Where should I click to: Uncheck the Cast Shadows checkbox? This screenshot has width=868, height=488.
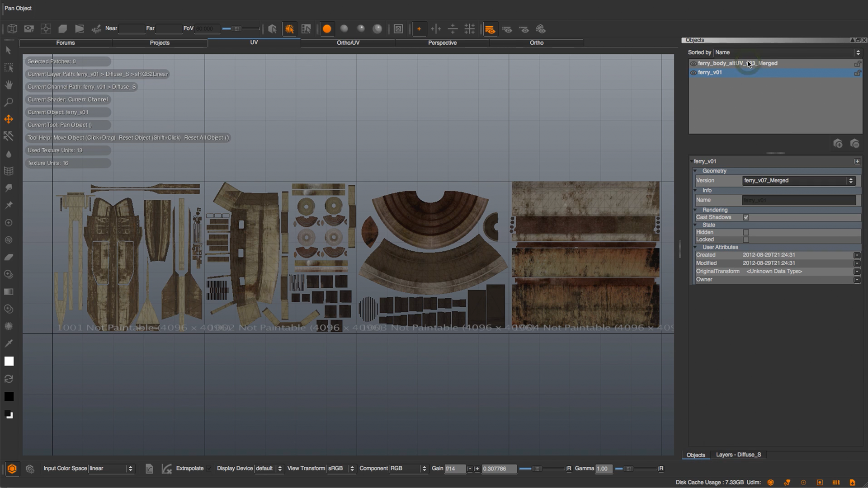pyautogui.click(x=746, y=217)
